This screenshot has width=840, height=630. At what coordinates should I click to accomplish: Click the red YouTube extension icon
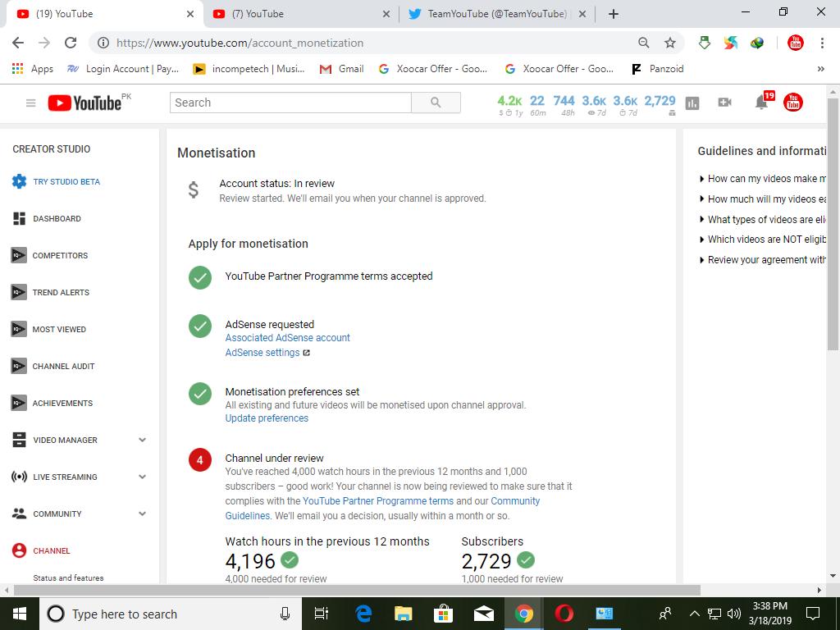(796, 43)
